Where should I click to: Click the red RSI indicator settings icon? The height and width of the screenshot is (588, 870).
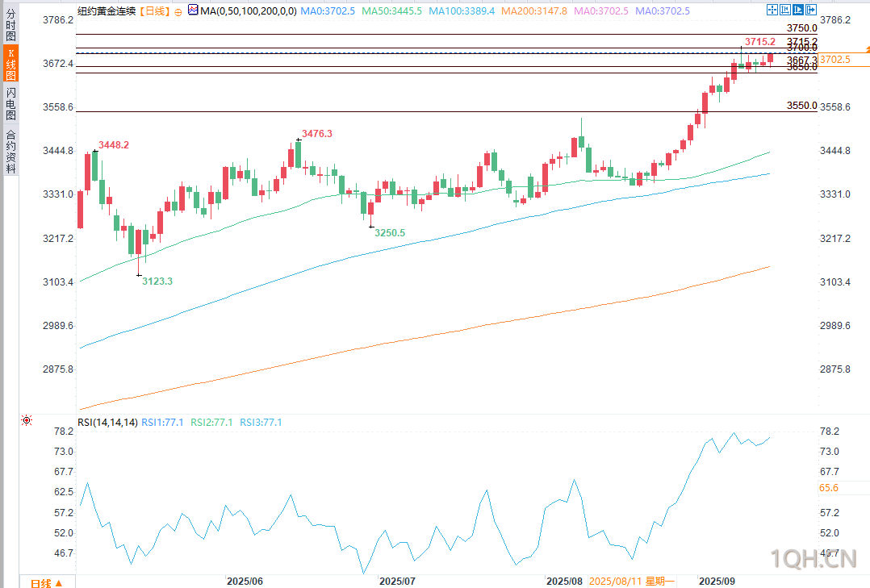pos(26,420)
